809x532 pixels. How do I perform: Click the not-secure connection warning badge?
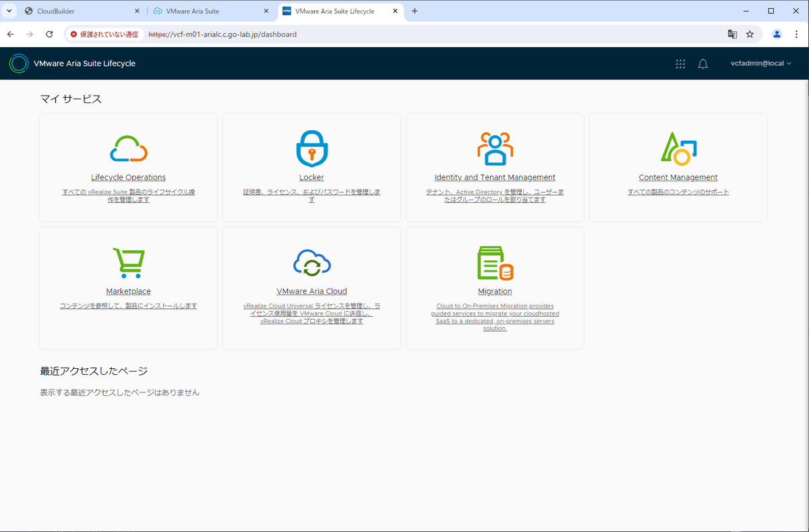[104, 34]
